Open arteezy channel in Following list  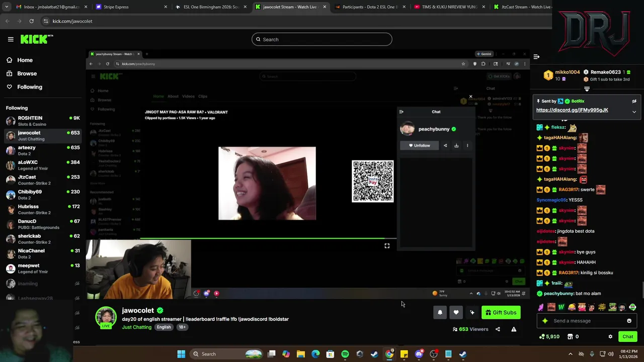(43, 150)
